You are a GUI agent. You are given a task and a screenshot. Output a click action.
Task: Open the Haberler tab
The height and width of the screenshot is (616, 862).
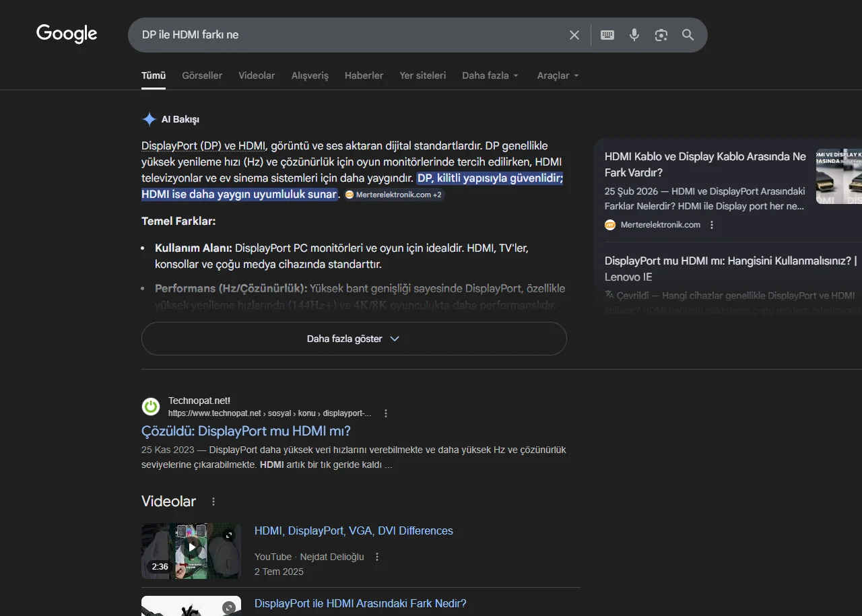click(x=364, y=75)
